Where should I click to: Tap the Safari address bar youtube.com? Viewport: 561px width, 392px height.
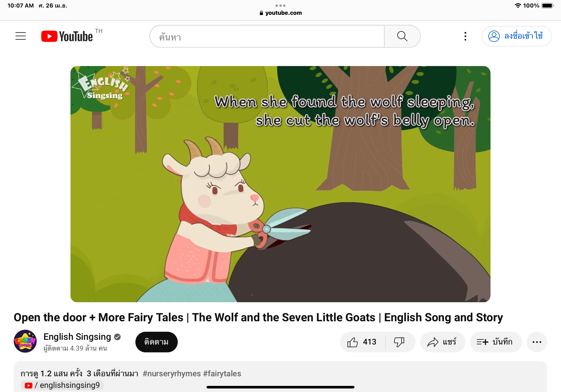pyautogui.click(x=280, y=13)
